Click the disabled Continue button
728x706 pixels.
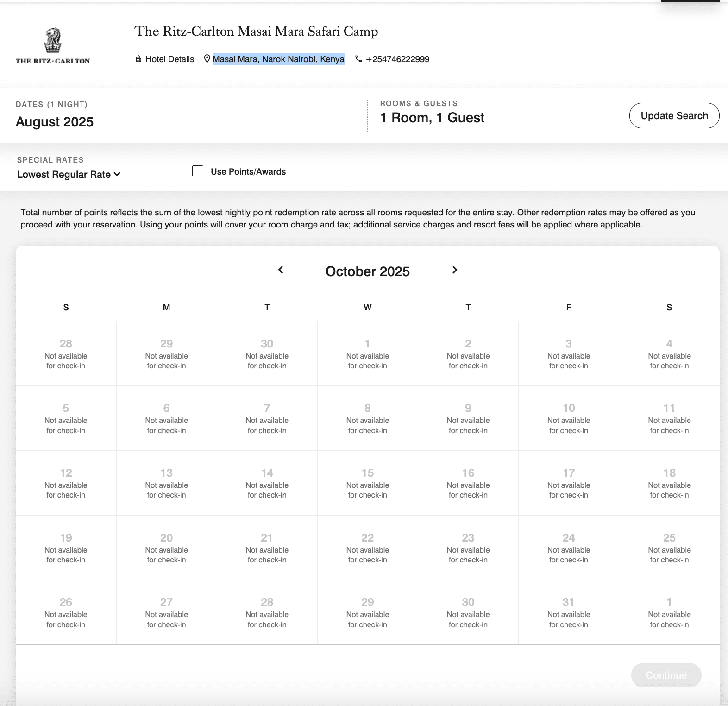coord(666,675)
